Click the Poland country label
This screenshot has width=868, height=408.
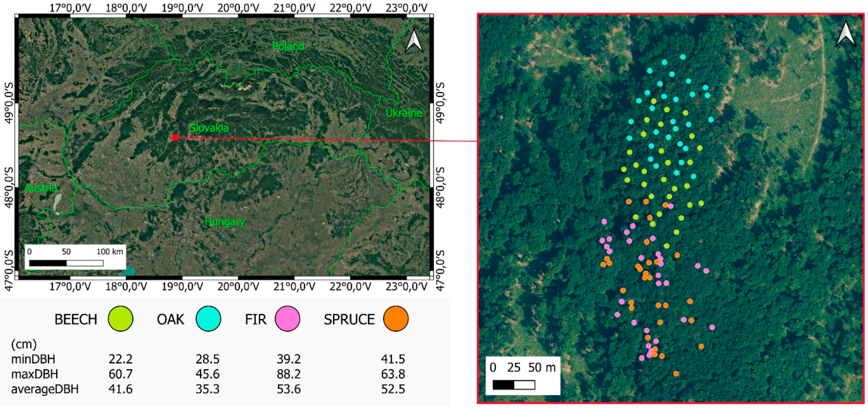288,46
